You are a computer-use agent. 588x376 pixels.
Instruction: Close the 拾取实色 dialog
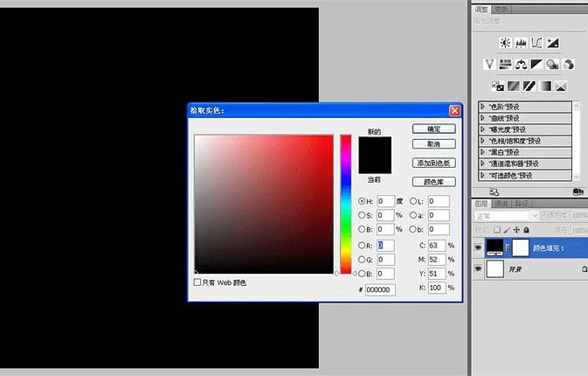pos(454,111)
